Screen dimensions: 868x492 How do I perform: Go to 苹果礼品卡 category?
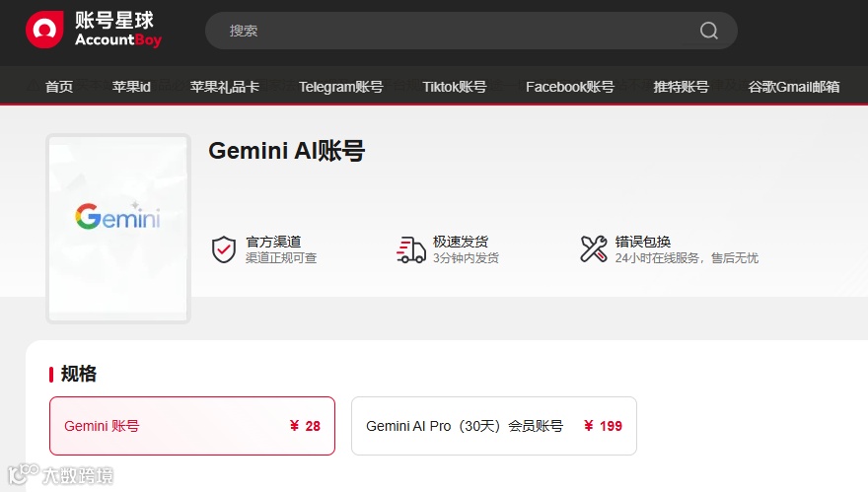click(x=225, y=87)
